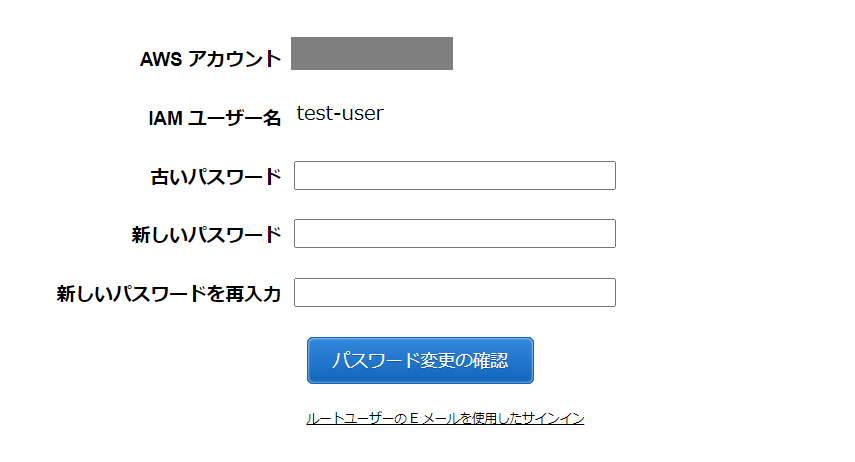Place cursor in the old password box

(454, 176)
